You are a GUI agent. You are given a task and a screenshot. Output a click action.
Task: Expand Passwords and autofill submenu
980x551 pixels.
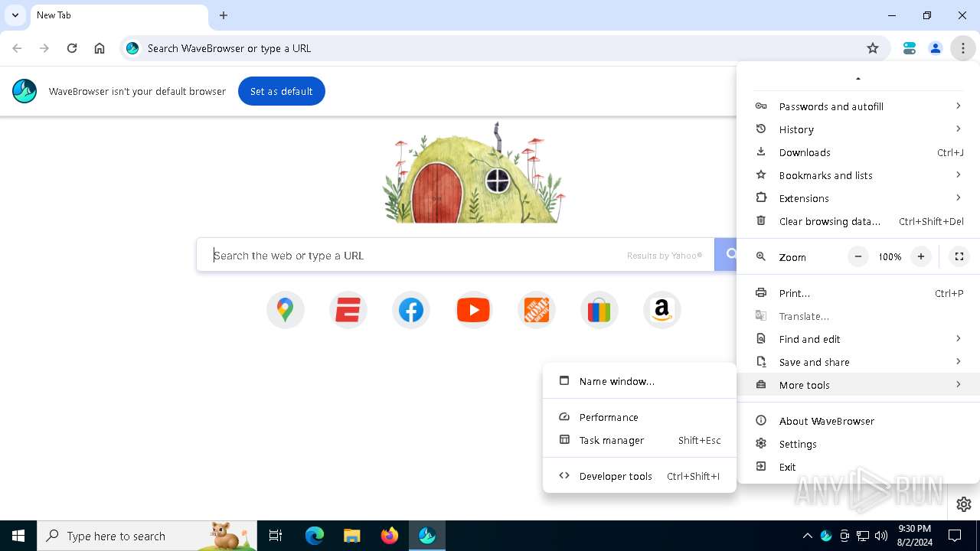point(858,106)
